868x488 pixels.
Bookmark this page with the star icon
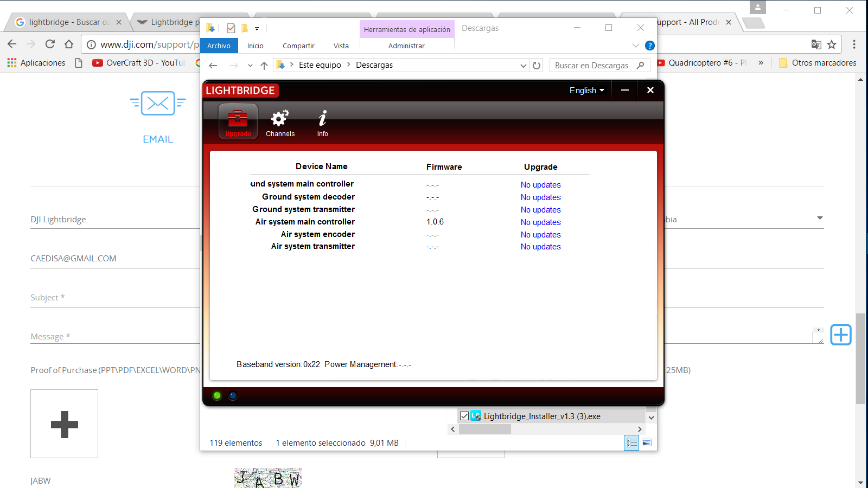point(832,44)
